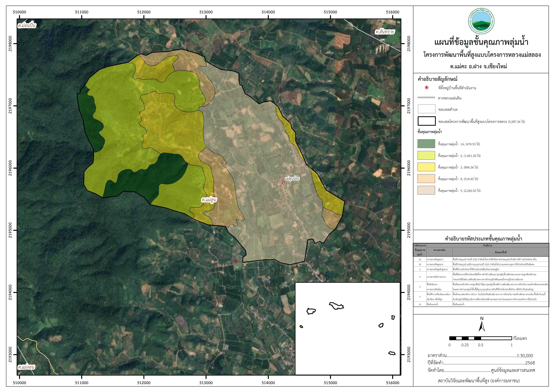Screen dimensions: 554x392
Task: Click the 511000 easting label on the bottom edge
Action: coord(82,383)
